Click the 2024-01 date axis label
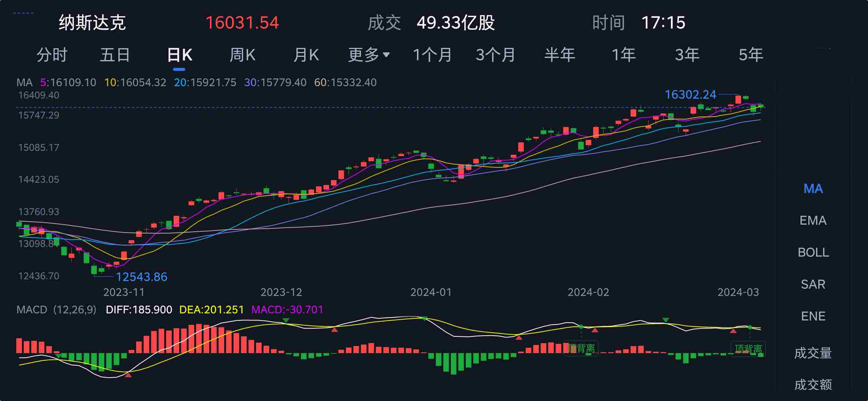Viewport: 868px width, 401px height. pos(431,292)
